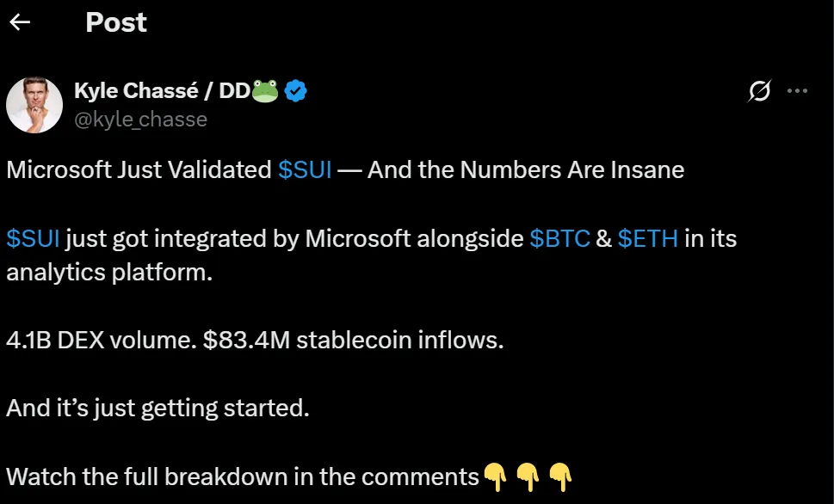Open the $SUI cashtag in the headline

(305, 169)
